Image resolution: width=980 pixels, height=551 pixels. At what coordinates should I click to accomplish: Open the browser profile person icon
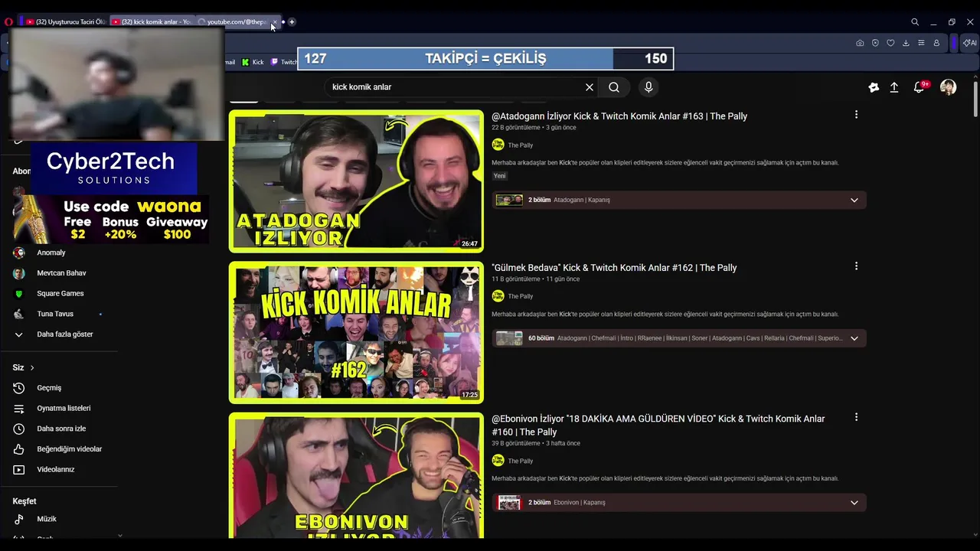[x=936, y=43]
